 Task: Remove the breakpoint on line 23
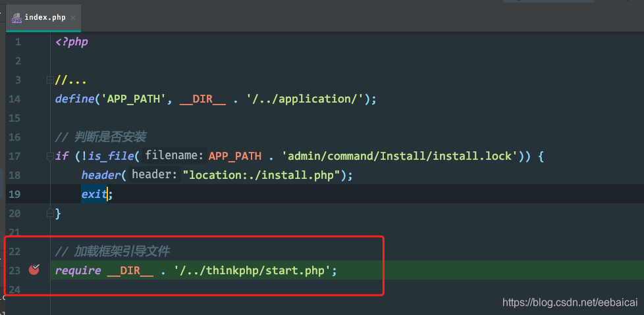click(x=34, y=270)
